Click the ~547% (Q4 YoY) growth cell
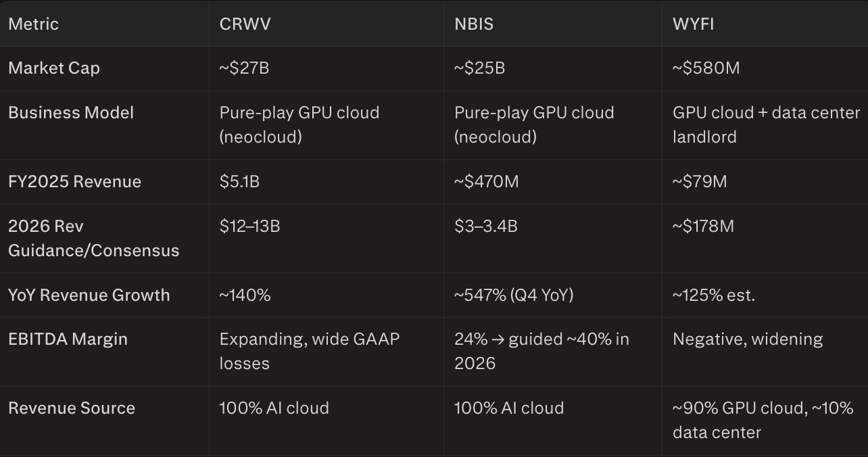Viewport: 868px width, 457px height. [x=514, y=295]
